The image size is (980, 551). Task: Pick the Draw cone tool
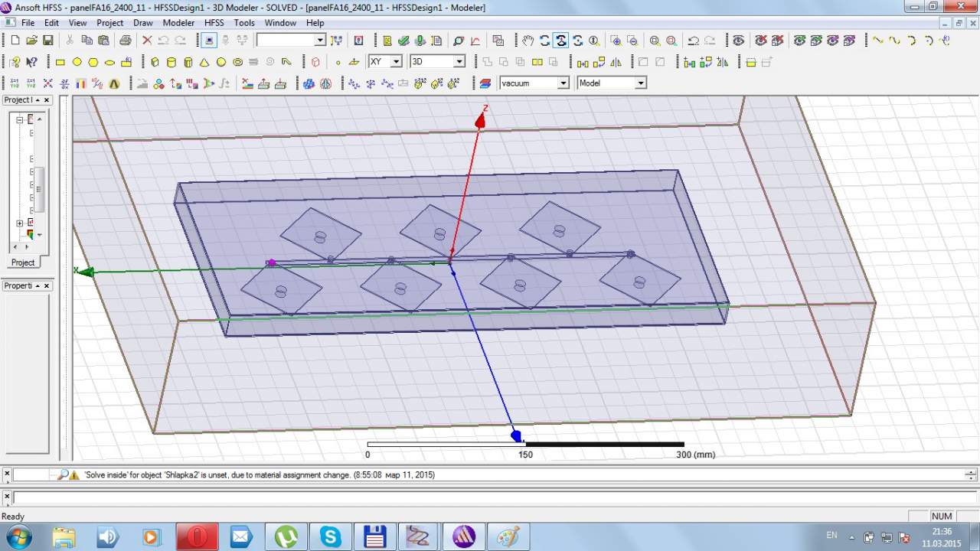[204, 62]
